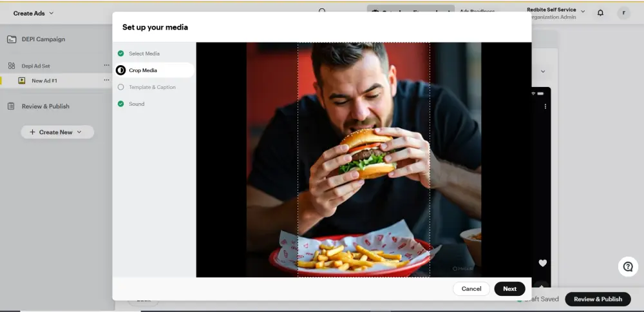Screen dimensions: 644x312
Task: Expand the Redbite Self Service account dropdown
Action: click(583, 12)
